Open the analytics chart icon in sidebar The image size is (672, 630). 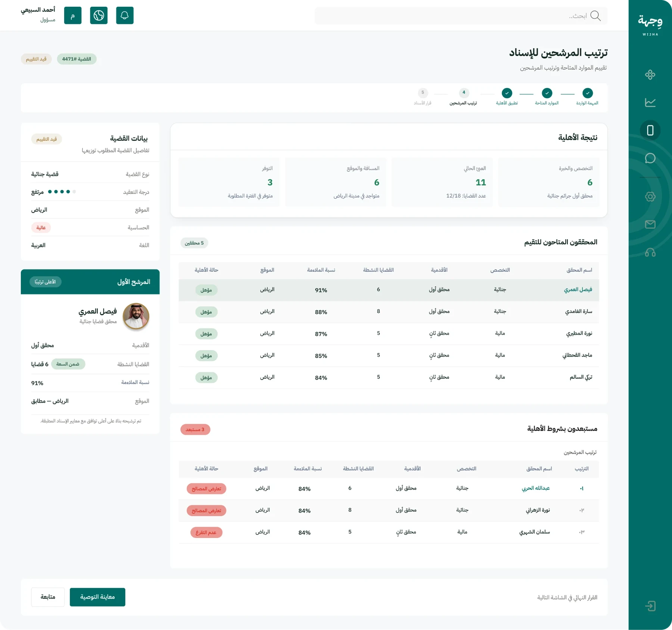click(x=650, y=102)
